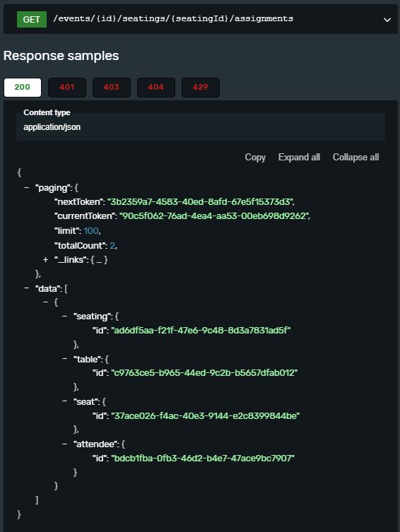Click the attendee id bdcb1fba-0fb3-46d2-b4e7-47ace9bc7907
Viewport: 400px width, 532px height.
(x=203, y=459)
